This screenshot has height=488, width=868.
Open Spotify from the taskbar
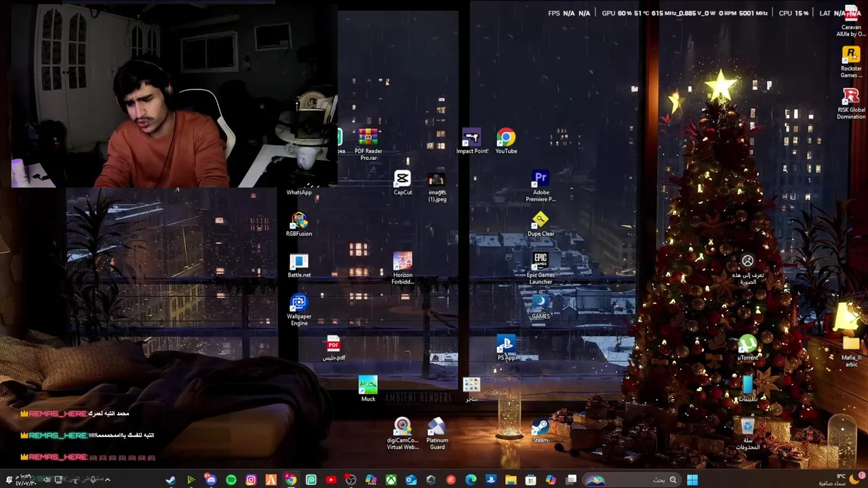[x=231, y=480]
